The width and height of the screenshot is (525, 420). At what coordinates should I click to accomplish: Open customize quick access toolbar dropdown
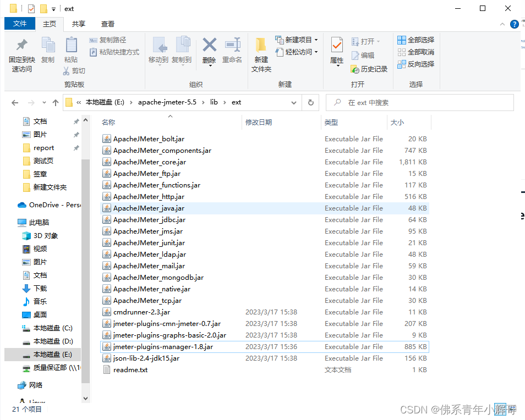[x=53, y=9]
